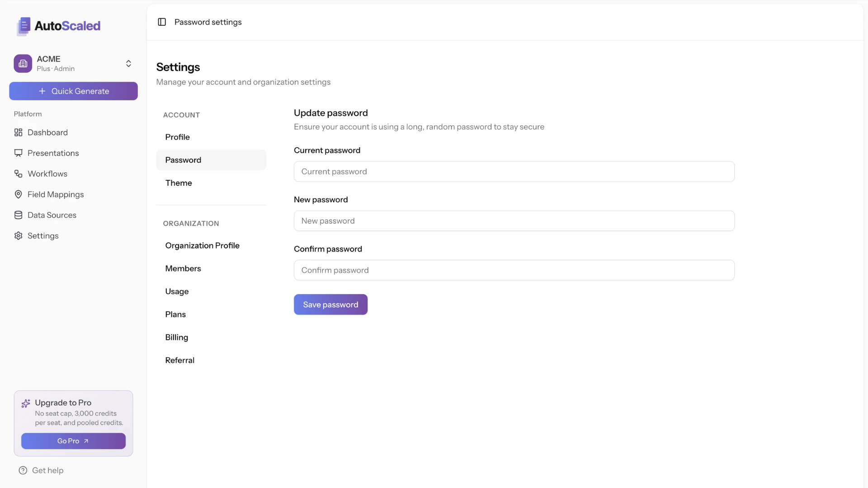Switch to the Theme tab
The height and width of the screenshot is (488, 868).
[x=179, y=183]
